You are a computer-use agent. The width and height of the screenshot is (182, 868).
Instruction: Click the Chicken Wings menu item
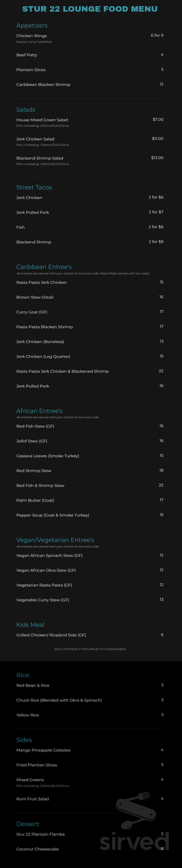(x=32, y=36)
